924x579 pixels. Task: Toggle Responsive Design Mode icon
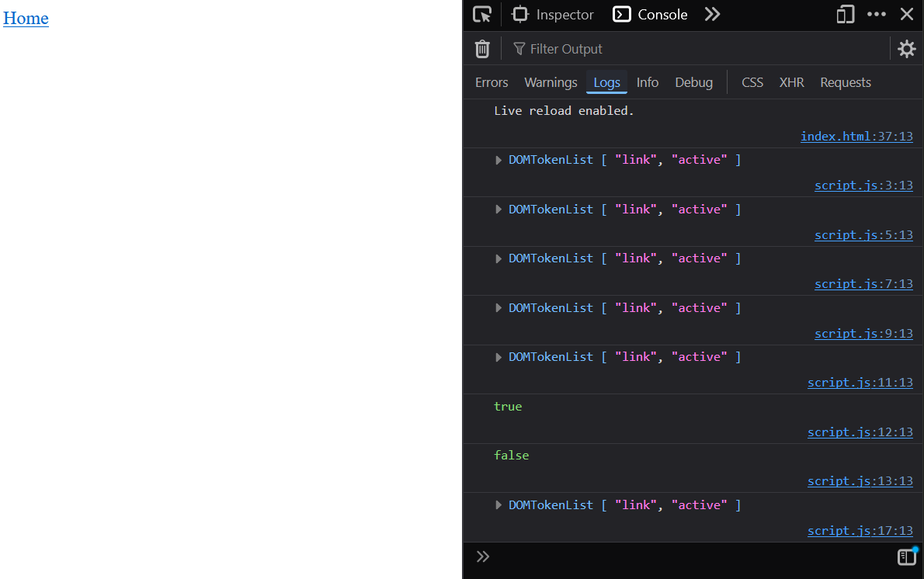[x=845, y=15]
